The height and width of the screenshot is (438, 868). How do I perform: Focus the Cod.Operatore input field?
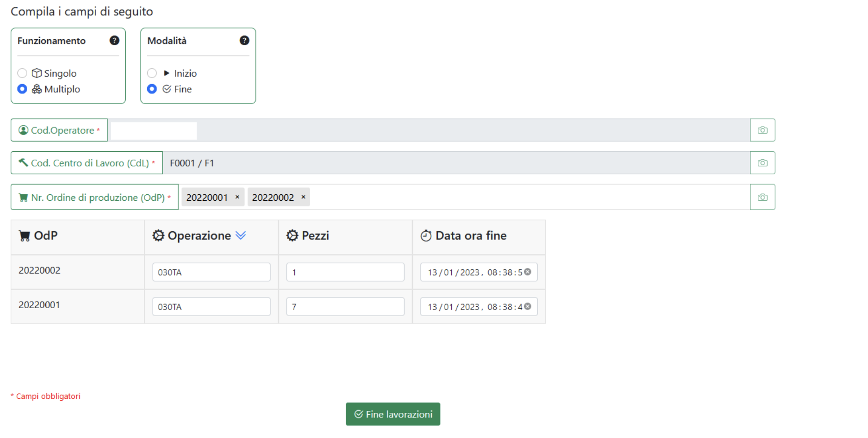[x=429, y=130]
